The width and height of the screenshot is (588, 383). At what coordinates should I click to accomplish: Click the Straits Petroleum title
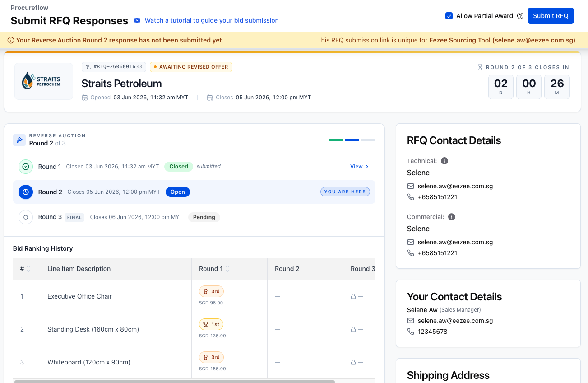[x=121, y=84]
